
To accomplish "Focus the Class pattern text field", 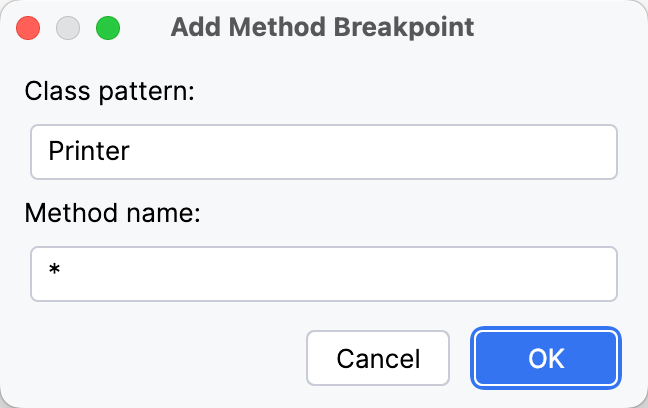I will coord(323,151).
